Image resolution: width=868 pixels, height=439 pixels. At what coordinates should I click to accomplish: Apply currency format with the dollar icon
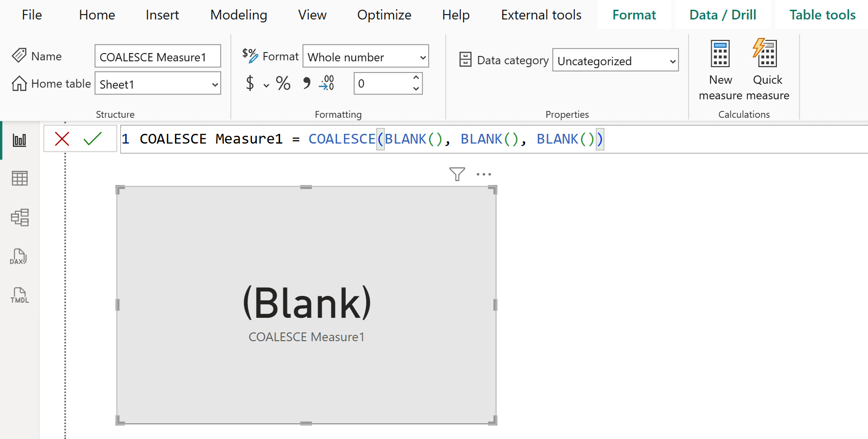(x=249, y=83)
